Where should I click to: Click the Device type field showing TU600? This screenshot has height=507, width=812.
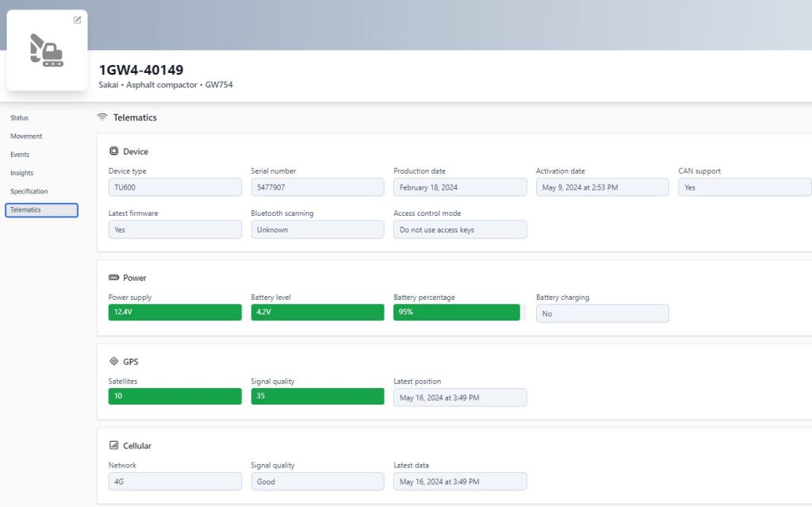(x=174, y=186)
